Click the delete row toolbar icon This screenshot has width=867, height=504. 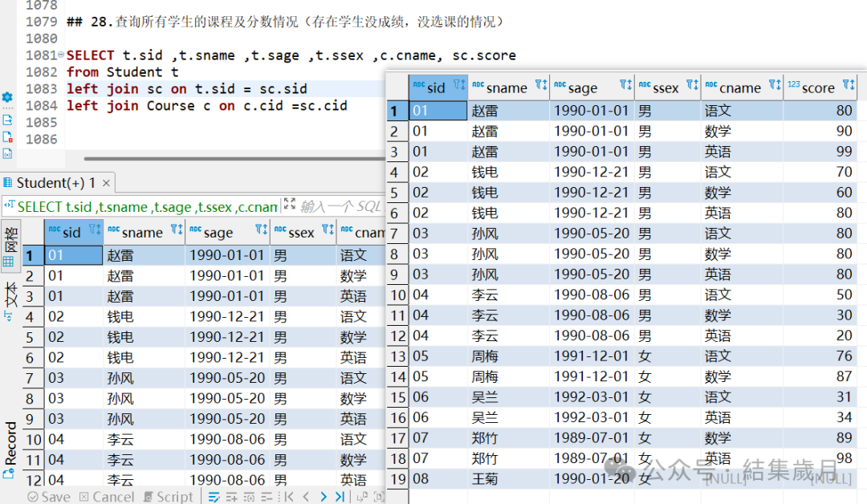pyautogui.click(x=267, y=497)
